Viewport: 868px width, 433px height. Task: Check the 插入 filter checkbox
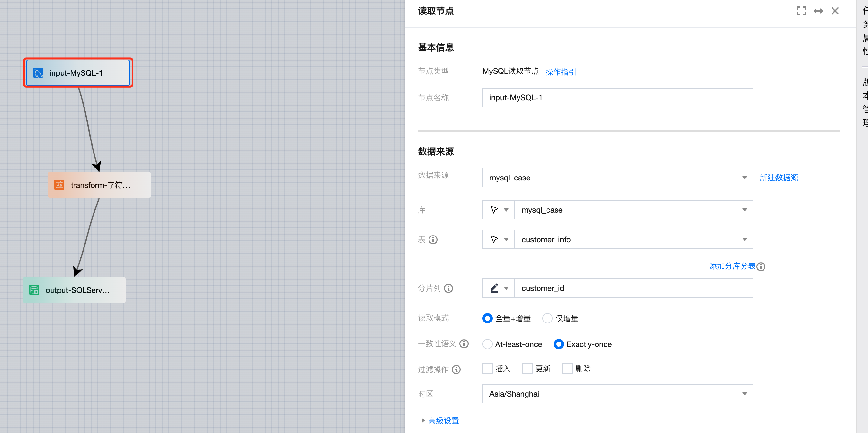pyautogui.click(x=487, y=369)
